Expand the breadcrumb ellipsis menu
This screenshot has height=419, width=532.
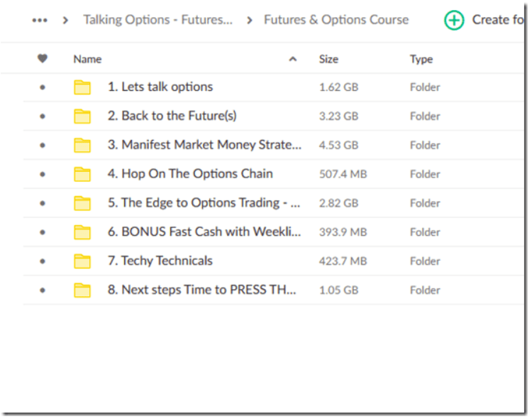click(x=40, y=20)
